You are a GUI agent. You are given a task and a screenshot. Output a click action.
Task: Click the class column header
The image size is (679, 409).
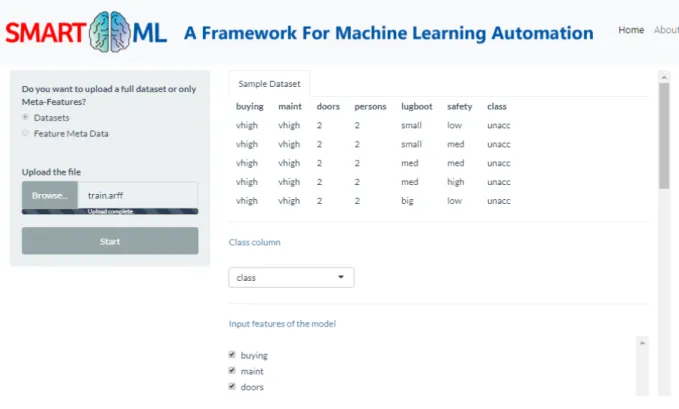click(496, 107)
